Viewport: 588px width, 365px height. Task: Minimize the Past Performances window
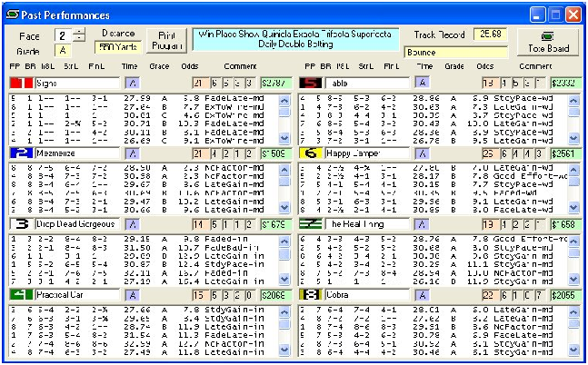tap(538, 15)
